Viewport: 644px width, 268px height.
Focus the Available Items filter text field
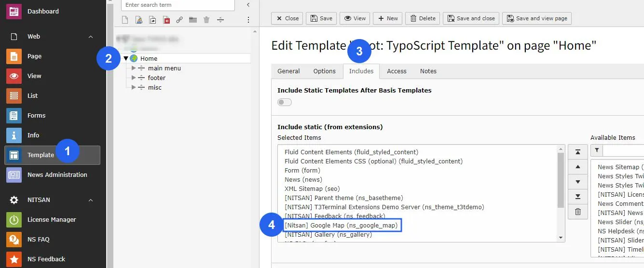(623, 150)
